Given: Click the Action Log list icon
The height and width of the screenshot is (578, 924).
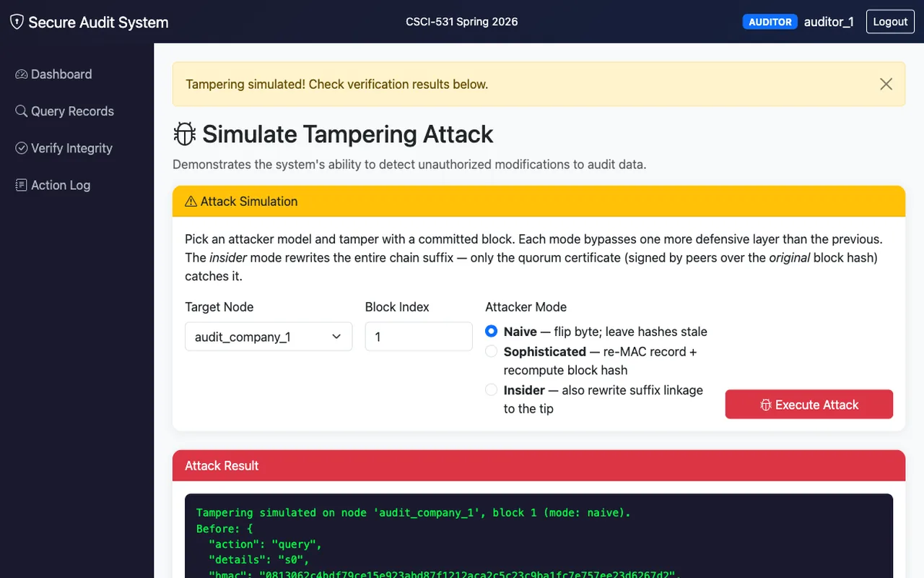Looking at the screenshot, I should point(21,185).
